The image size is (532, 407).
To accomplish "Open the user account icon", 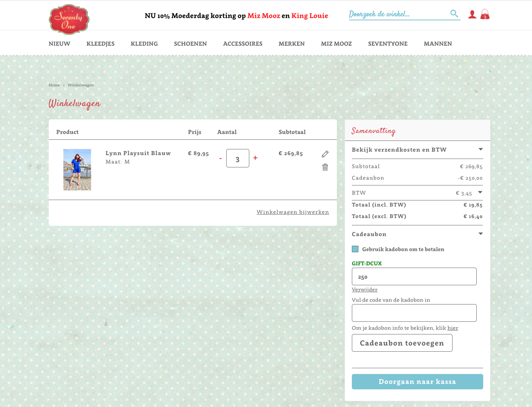I will click(472, 15).
